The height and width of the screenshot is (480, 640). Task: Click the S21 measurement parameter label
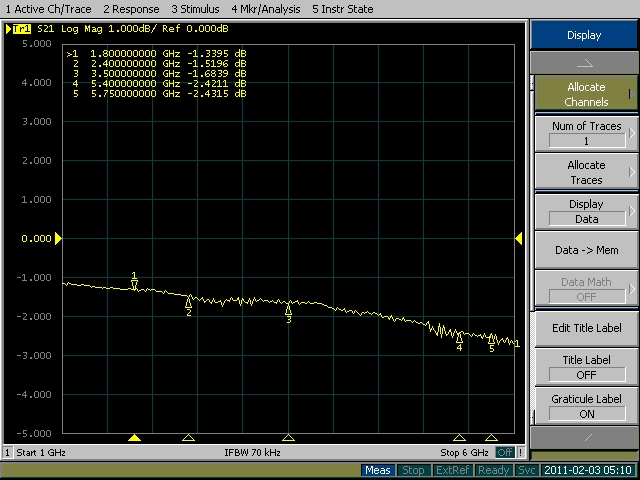coord(45,29)
